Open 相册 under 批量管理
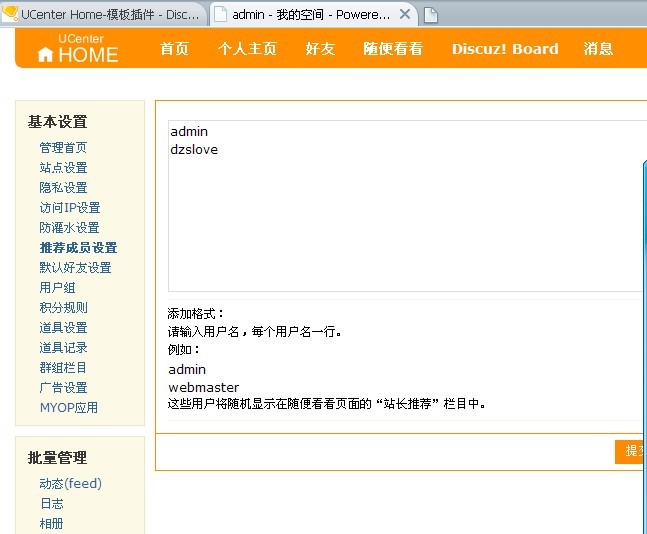The height and width of the screenshot is (534, 647). pos(52,524)
